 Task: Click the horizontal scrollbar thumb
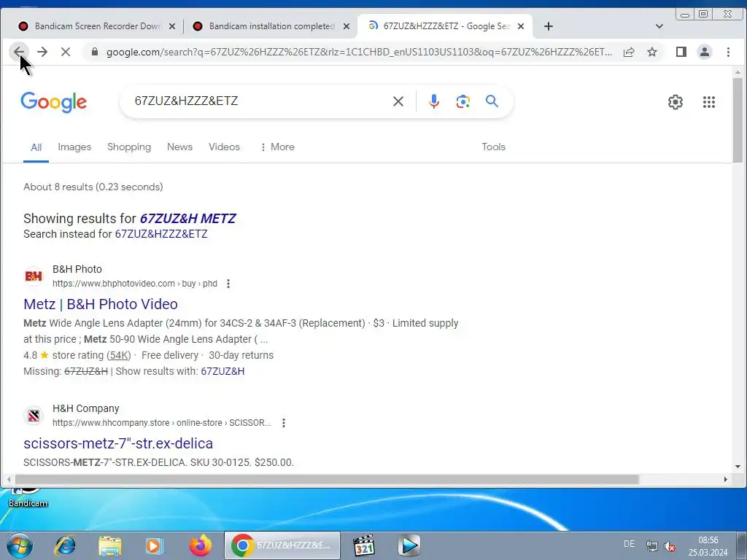pos(327,479)
